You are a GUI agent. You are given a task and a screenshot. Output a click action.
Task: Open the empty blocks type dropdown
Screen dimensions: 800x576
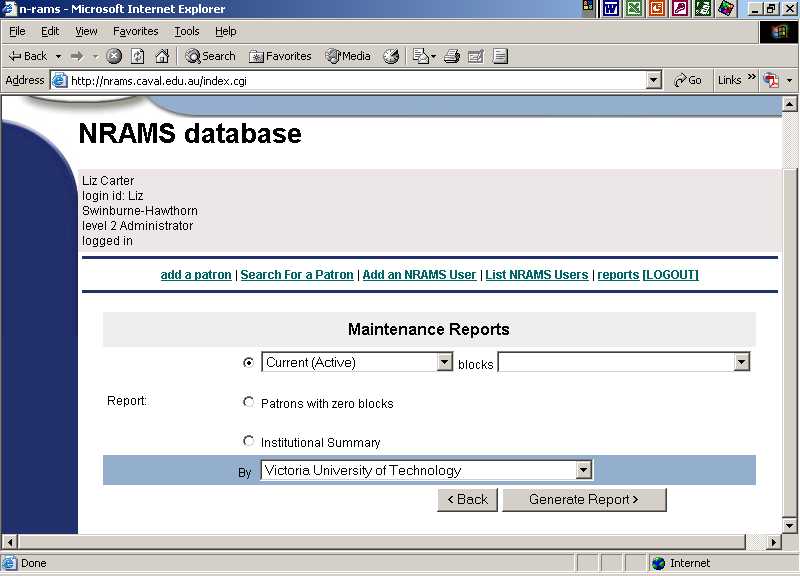pos(623,362)
